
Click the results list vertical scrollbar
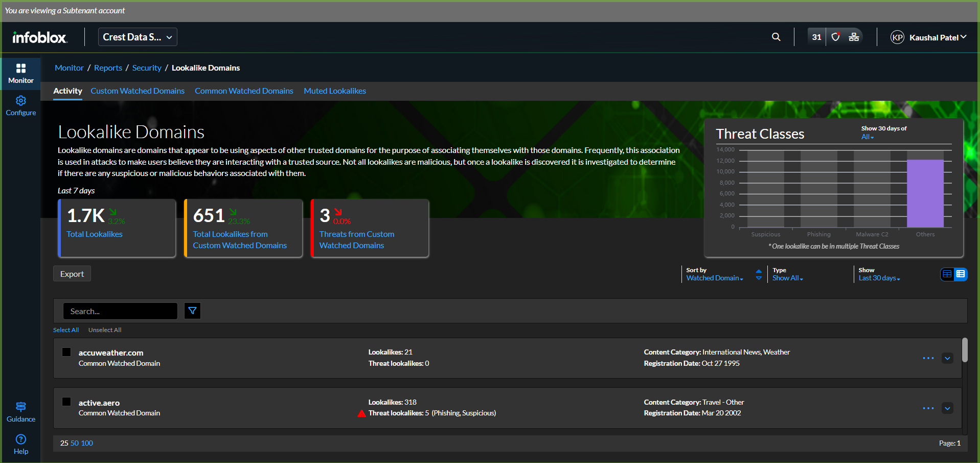(x=965, y=350)
